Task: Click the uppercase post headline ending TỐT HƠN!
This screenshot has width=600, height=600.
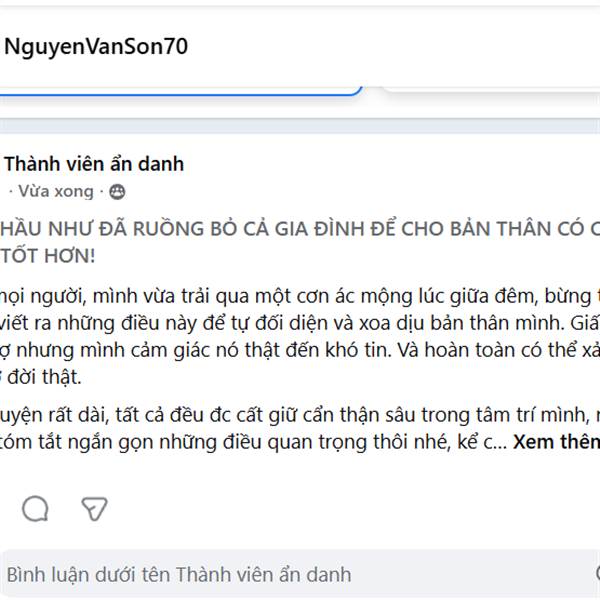Action: click(x=300, y=242)
